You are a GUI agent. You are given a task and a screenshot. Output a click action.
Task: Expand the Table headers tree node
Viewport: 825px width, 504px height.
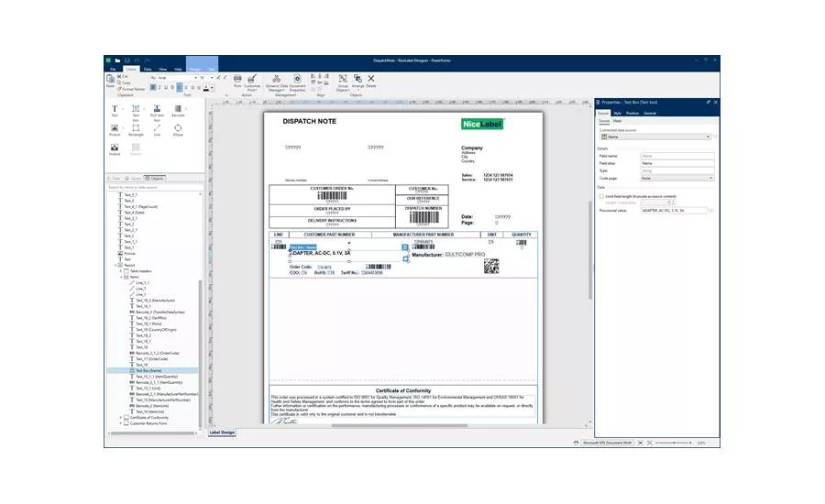coord(121,271)
